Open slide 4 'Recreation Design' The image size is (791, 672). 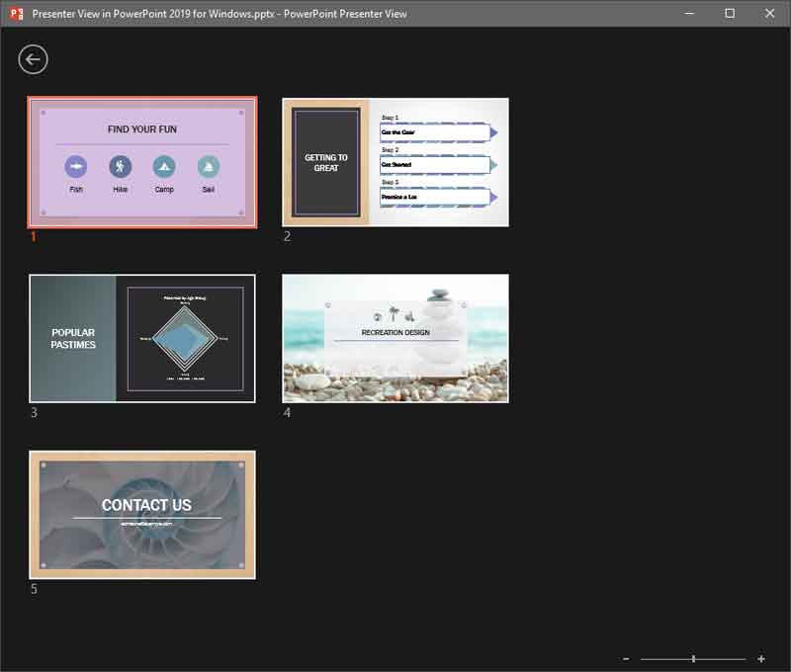point(395,337)
